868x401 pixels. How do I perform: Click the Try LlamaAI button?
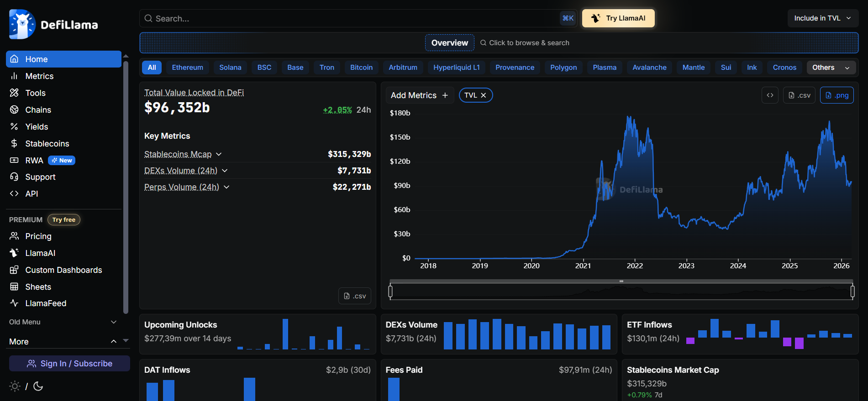[618, 18]
